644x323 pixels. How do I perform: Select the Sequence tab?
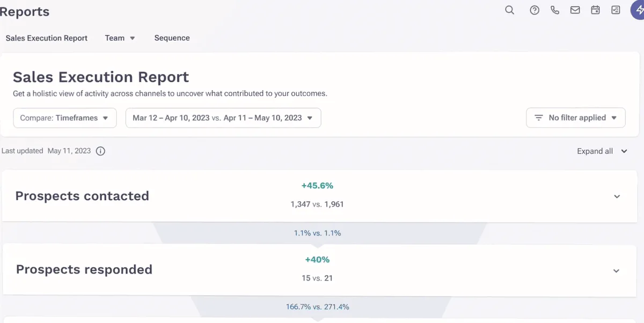click(x=172, y=38)
